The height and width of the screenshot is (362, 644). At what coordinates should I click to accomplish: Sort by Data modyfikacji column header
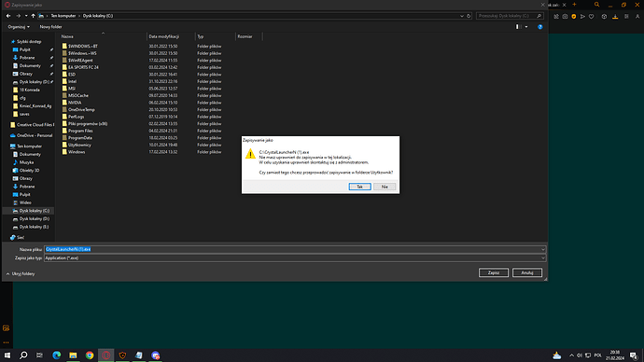[171, 36]
